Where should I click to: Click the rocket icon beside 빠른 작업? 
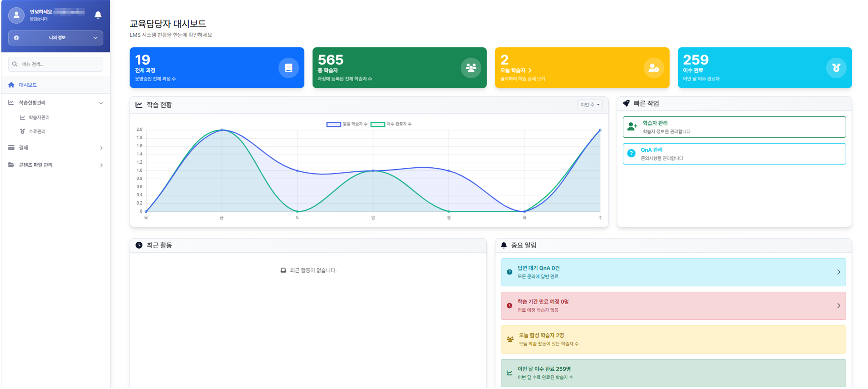626,103
